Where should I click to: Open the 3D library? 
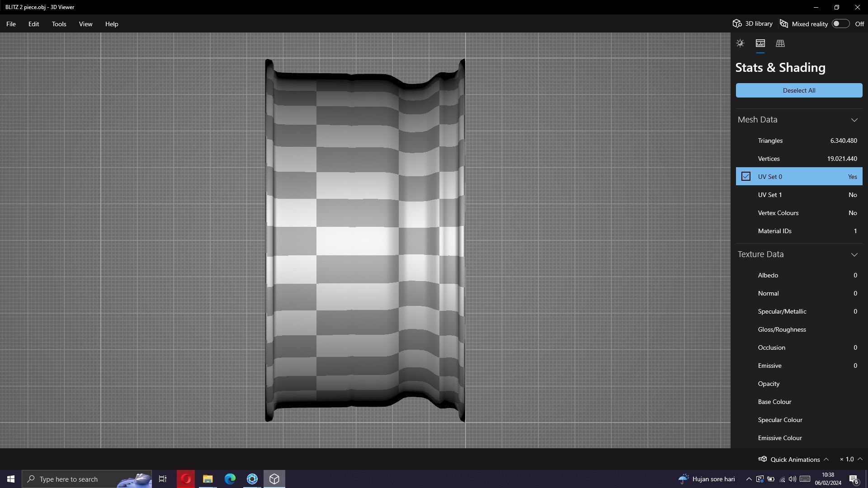point(753,23)
